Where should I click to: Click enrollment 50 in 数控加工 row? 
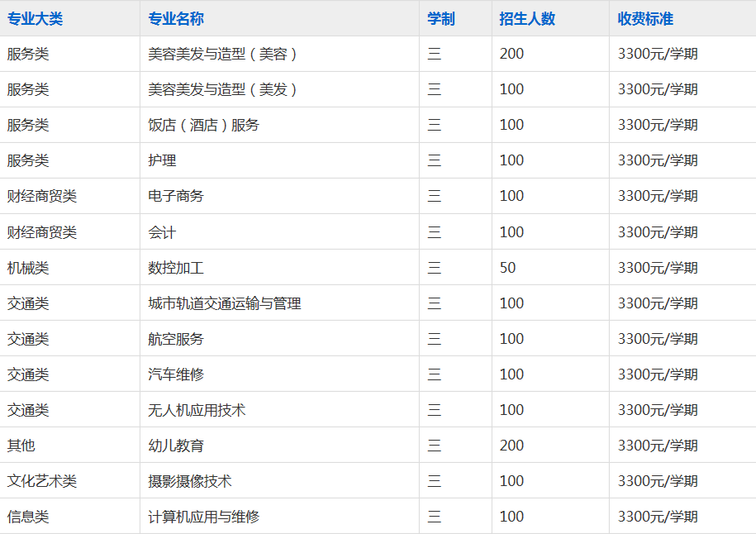pos(507,268)
